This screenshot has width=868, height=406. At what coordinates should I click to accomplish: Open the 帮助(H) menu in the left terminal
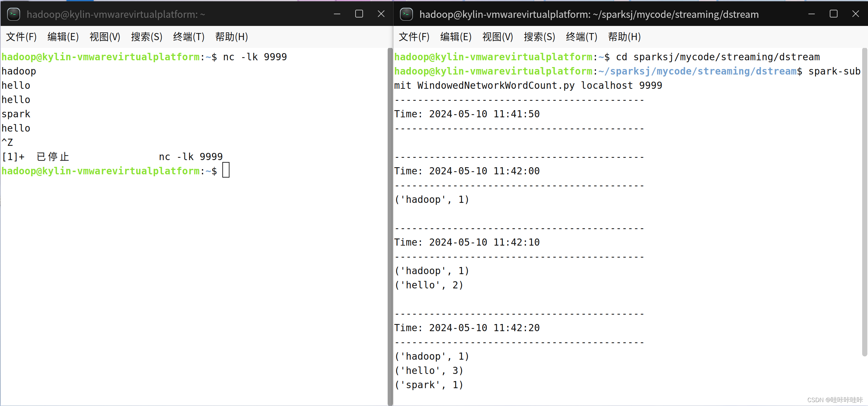(x=231, y=37)
